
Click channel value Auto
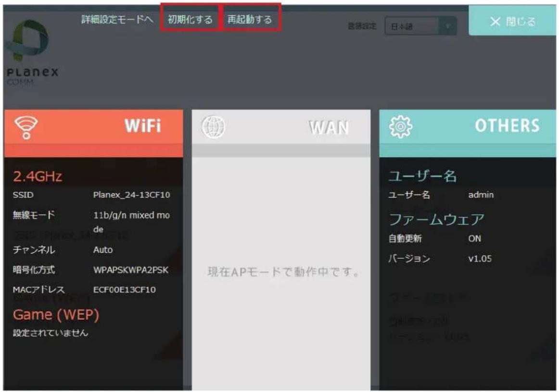coord(103,250)
